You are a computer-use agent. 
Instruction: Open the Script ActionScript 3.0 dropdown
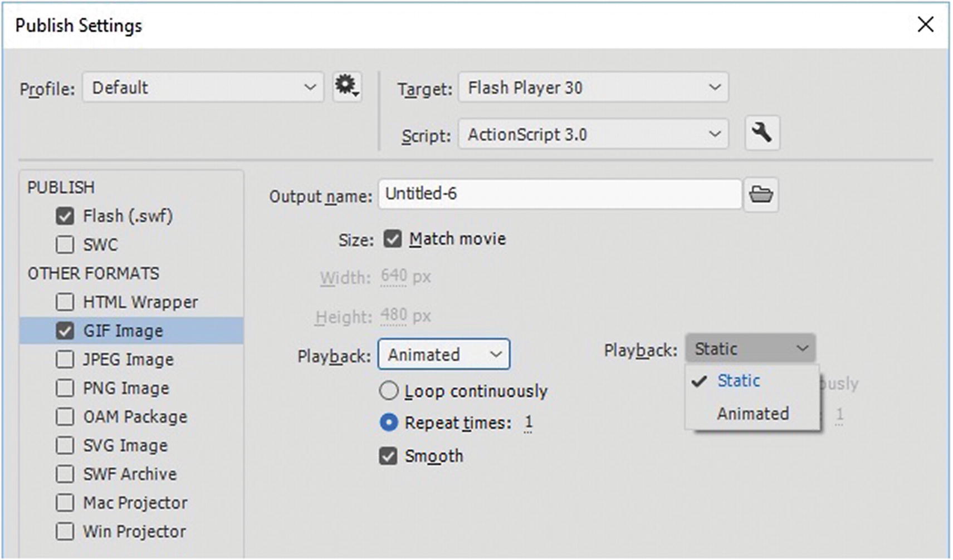593,134
